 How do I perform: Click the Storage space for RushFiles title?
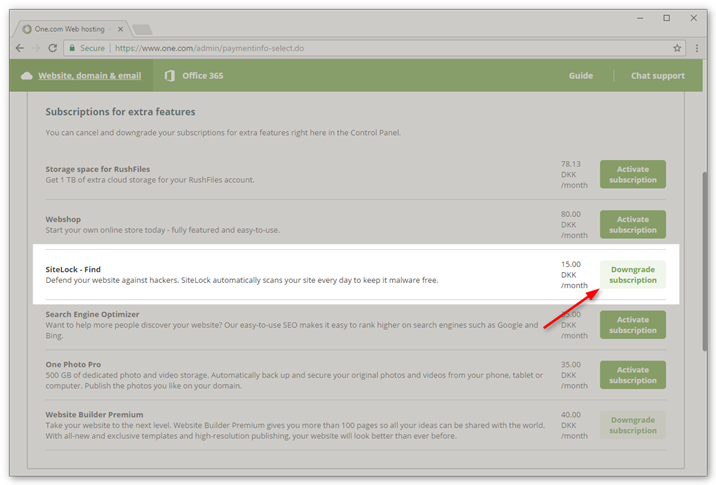(98, 169)
